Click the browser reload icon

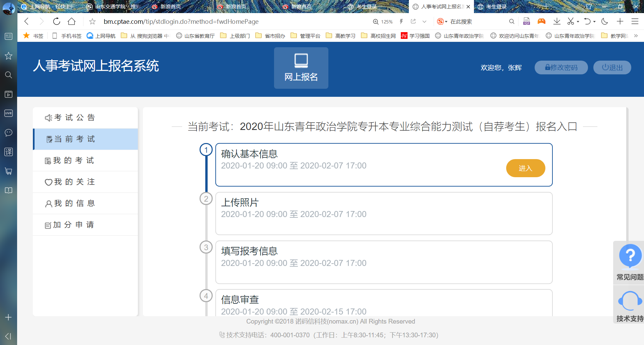56,21
